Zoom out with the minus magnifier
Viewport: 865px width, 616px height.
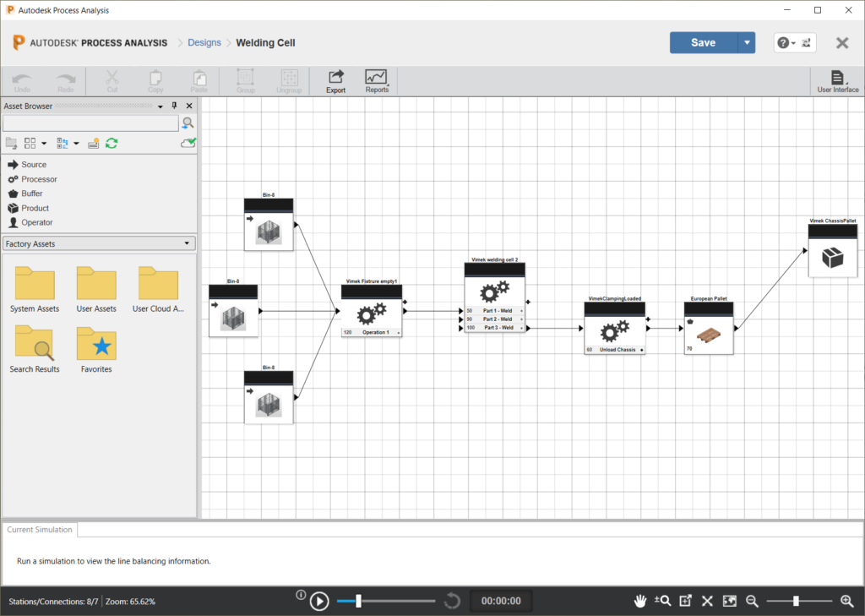click(752, 601)
